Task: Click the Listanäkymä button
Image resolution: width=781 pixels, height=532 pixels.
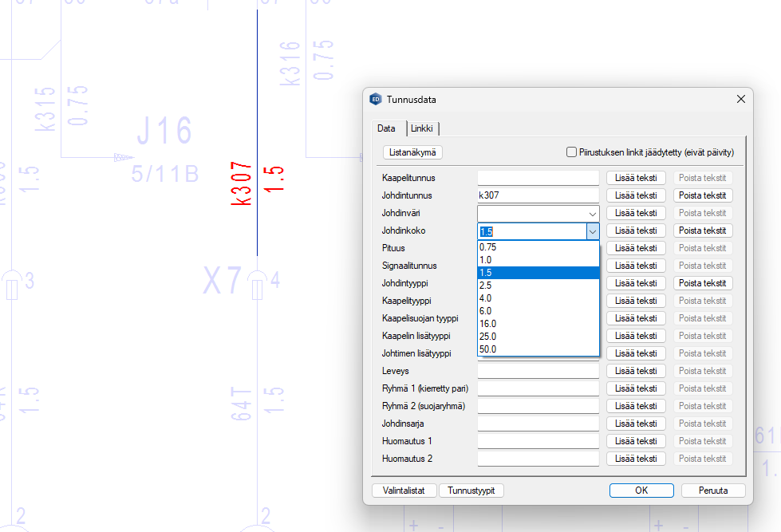Action: tap(412, 152)
